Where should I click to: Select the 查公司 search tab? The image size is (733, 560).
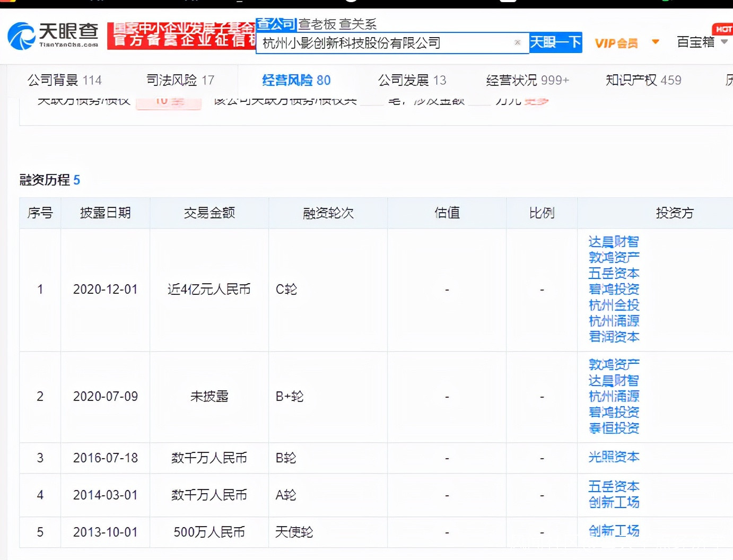tap(276, 24)
